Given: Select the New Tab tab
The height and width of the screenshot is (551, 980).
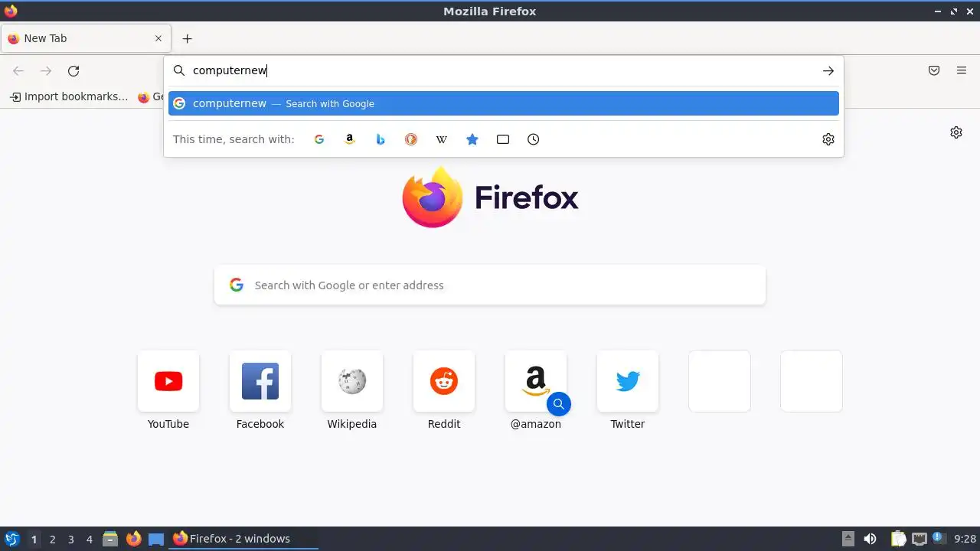Looking at the screenshot, I should click(85, 38).
